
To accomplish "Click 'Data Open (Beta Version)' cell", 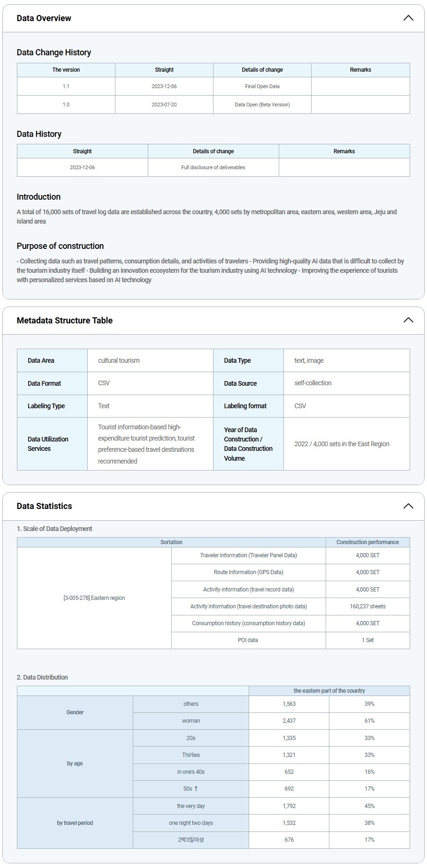I will click(262, 105).
